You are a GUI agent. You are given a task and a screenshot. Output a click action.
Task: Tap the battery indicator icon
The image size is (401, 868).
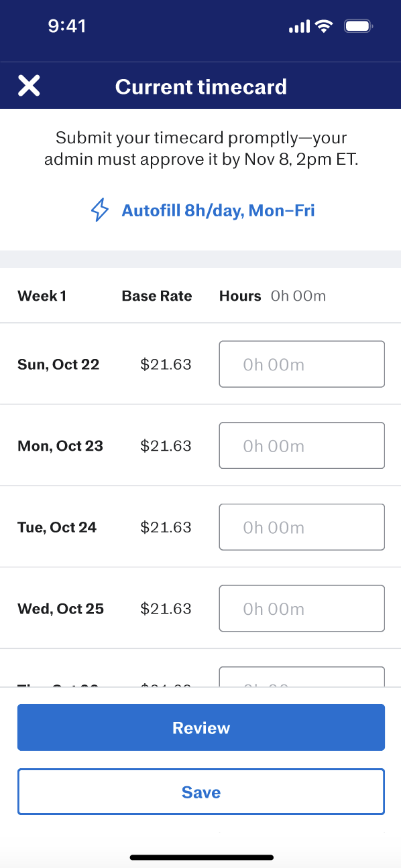point(358,27)
